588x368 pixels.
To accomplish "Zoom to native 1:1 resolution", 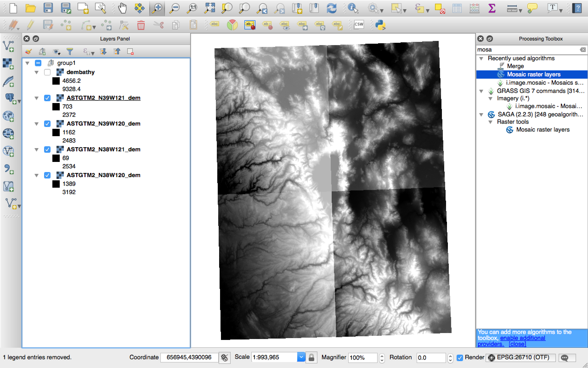I will tap(192, 8).
